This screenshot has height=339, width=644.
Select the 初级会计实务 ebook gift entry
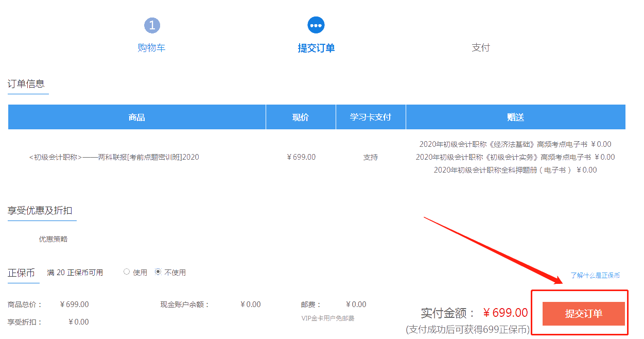[x=515, y=157]
